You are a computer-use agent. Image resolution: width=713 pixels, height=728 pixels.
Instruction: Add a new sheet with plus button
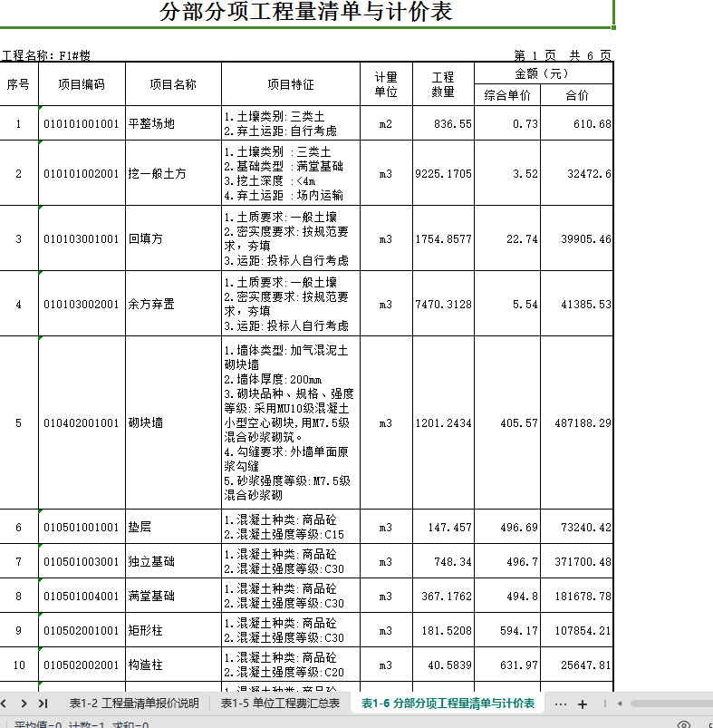click(x=583, y=704)
